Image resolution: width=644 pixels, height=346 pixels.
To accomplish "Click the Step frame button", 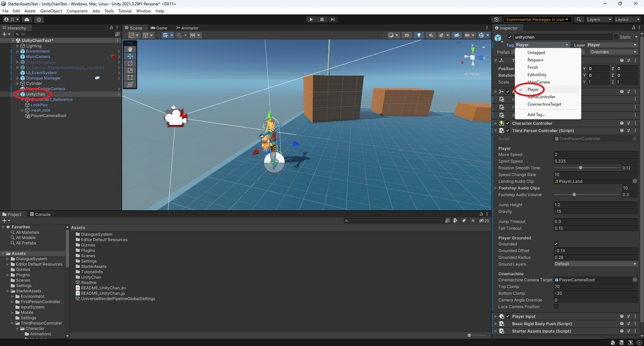I will [x=333, y=19].
